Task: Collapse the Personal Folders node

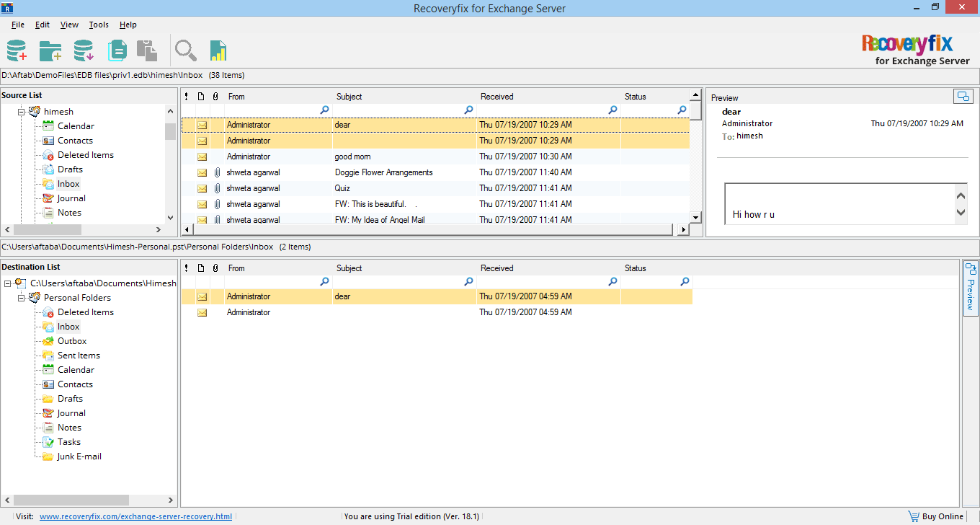Action: point(22,298)
